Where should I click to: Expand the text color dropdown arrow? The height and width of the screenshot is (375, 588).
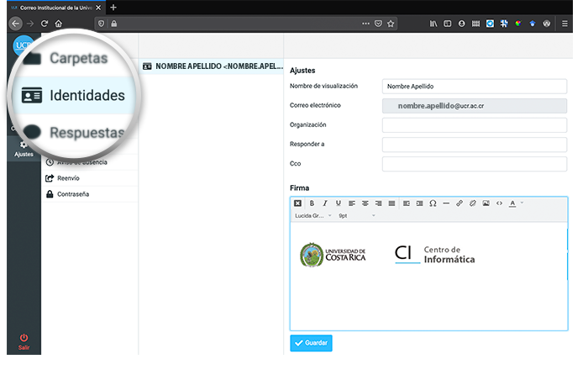pos(522,203)
